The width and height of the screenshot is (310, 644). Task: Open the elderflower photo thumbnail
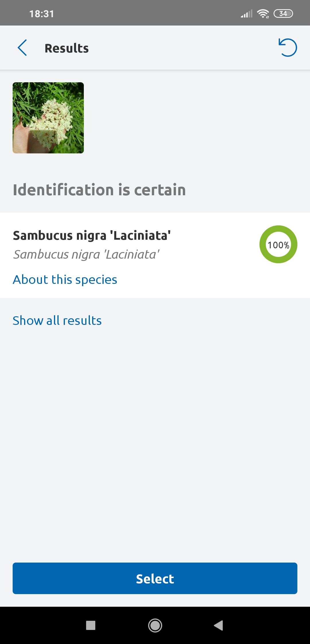point(48,118)
